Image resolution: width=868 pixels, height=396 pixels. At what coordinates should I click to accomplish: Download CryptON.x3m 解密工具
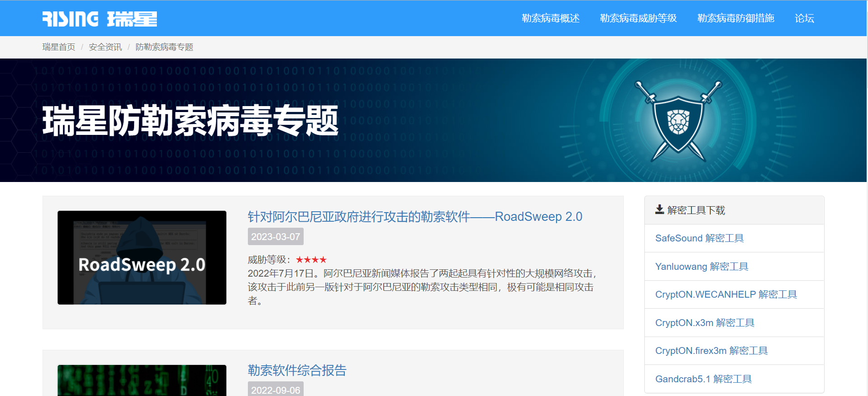pyautogui.click(x=705, y=323)
